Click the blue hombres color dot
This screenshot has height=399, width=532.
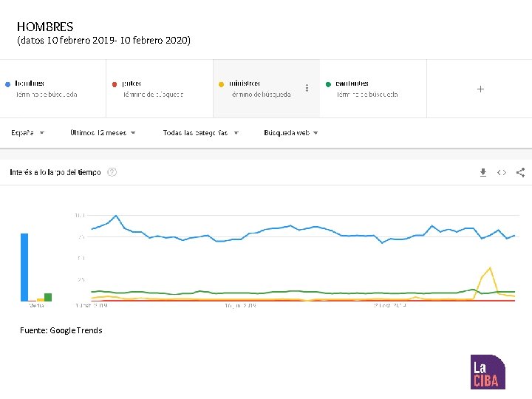7,84
